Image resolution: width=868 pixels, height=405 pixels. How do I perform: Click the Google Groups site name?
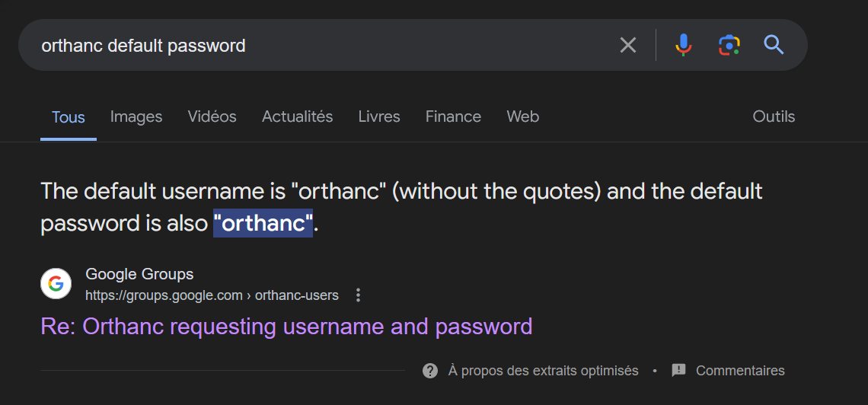point(139,274)
